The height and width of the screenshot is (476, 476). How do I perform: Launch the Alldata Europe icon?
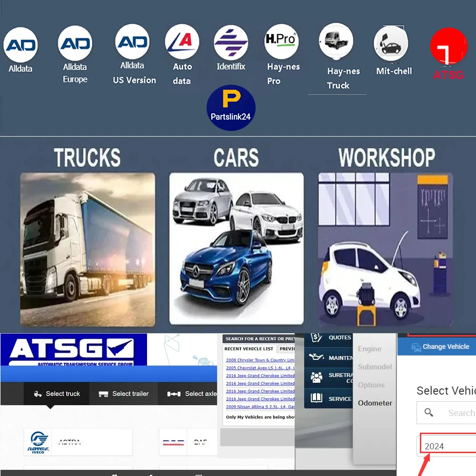coord(75,43)
